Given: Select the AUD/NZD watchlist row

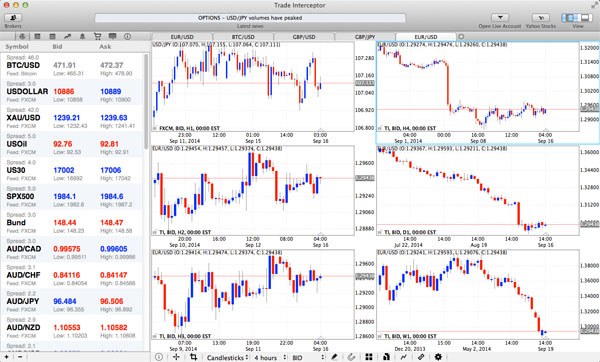Looking at the screenshot, I should (x=72, y=328).
